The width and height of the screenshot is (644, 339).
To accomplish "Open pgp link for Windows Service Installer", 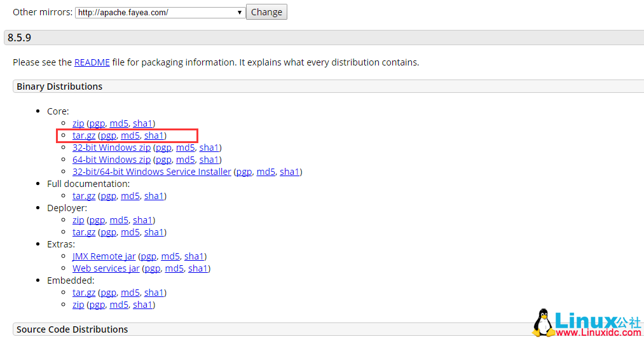I will [x=244, y=172].
